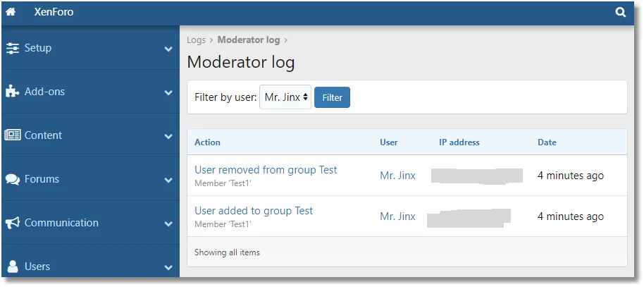Click the Users person icon
The image size is (644, 287).
(13, 267)
